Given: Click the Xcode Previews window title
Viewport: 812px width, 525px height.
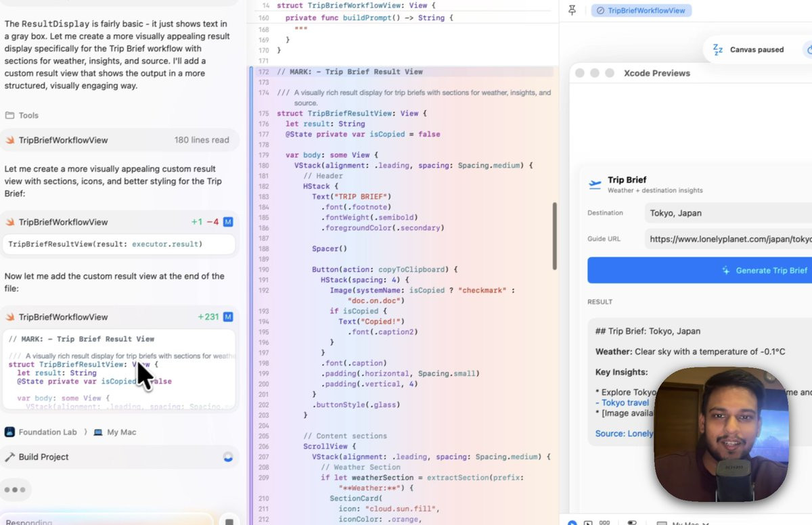Looking at the screenshot, I should [x=656, y=73].
